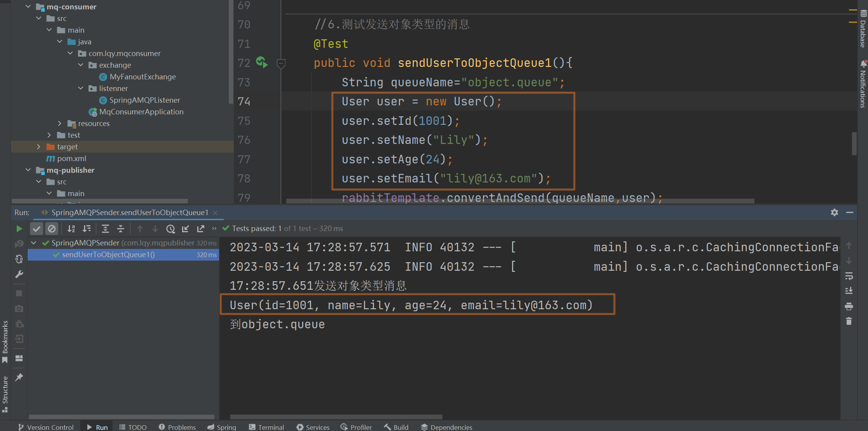Open the Terminal tool window tab
868x431 pixels.
(267, 427)
